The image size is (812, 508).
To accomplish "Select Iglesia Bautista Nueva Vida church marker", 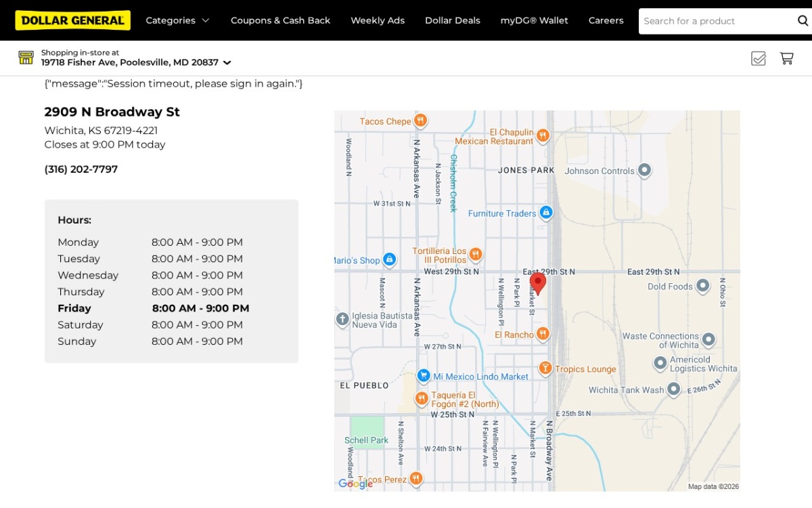I will tap(342, 319).
